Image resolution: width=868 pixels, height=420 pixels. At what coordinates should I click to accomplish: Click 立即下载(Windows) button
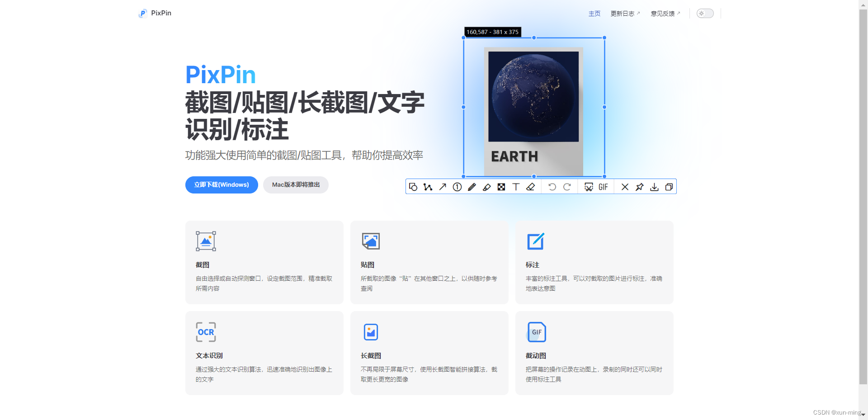pyautogui.click(x=222, y=184)
